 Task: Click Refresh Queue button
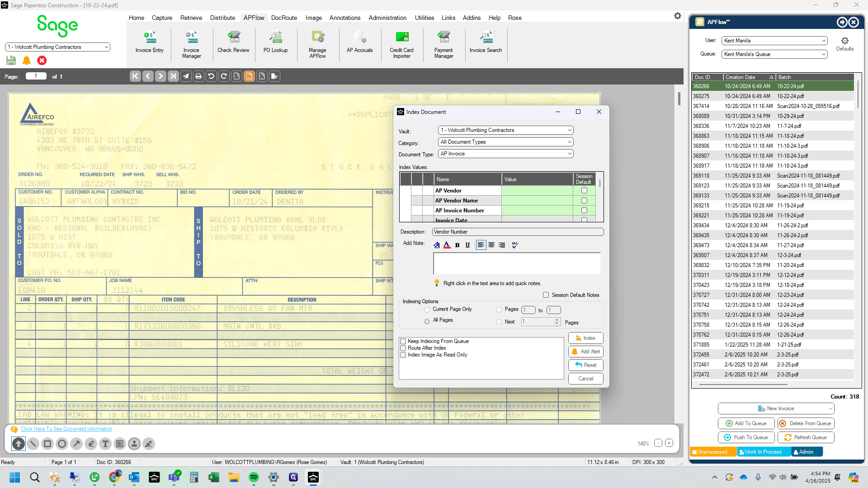click(x=806, y=437)
